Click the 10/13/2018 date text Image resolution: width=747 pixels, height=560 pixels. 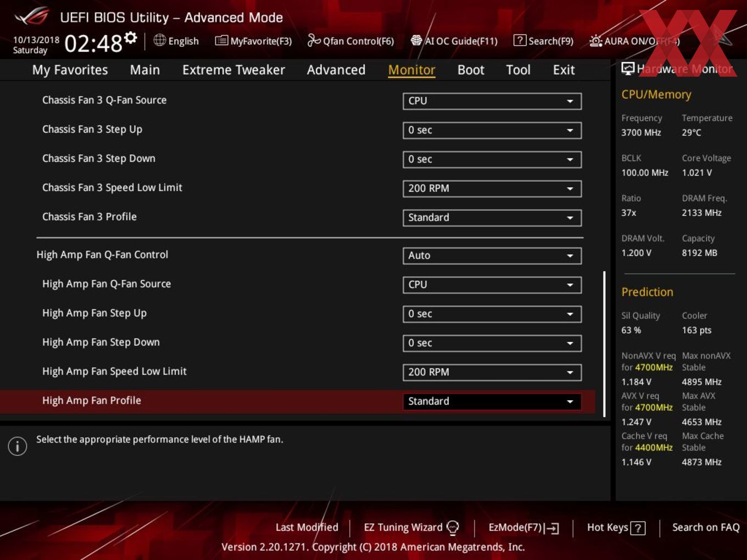pyautogui.click(x=36, y=40)
